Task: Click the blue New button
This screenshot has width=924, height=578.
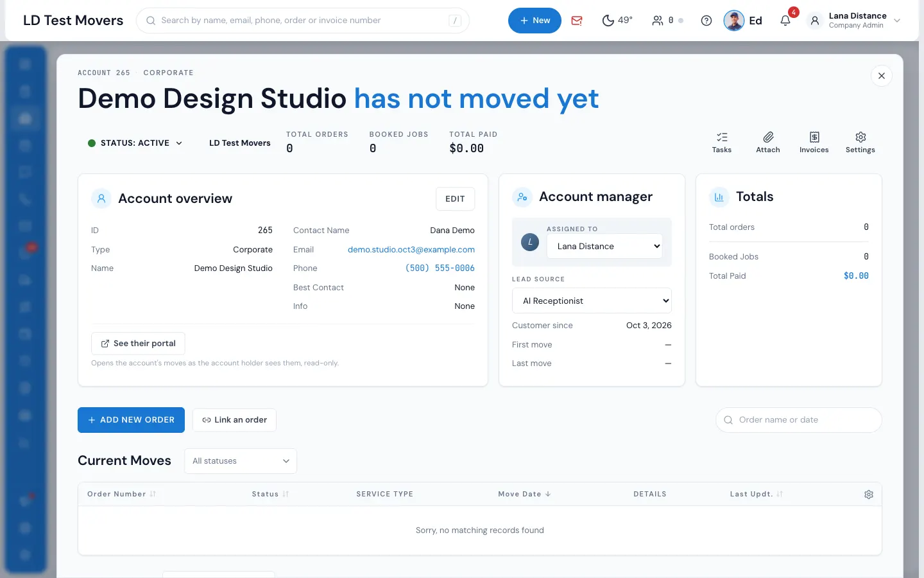Action: [x=535, y=21]
